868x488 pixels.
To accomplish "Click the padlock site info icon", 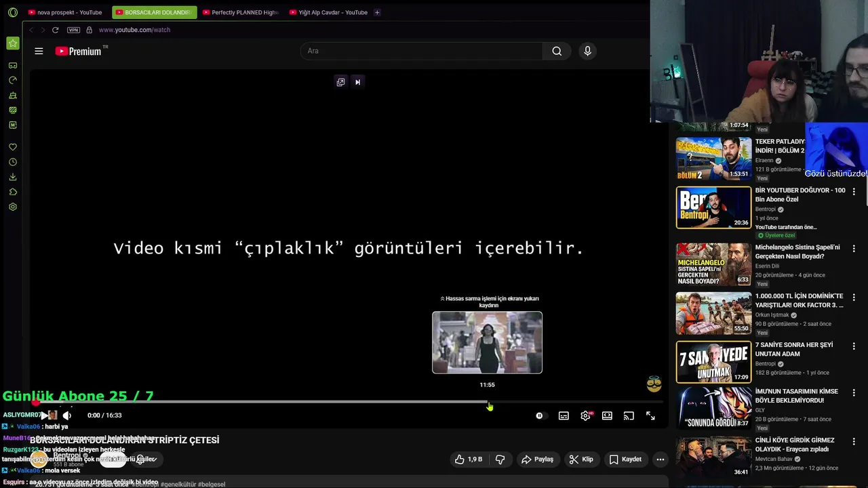I will [x=89, y=30].
